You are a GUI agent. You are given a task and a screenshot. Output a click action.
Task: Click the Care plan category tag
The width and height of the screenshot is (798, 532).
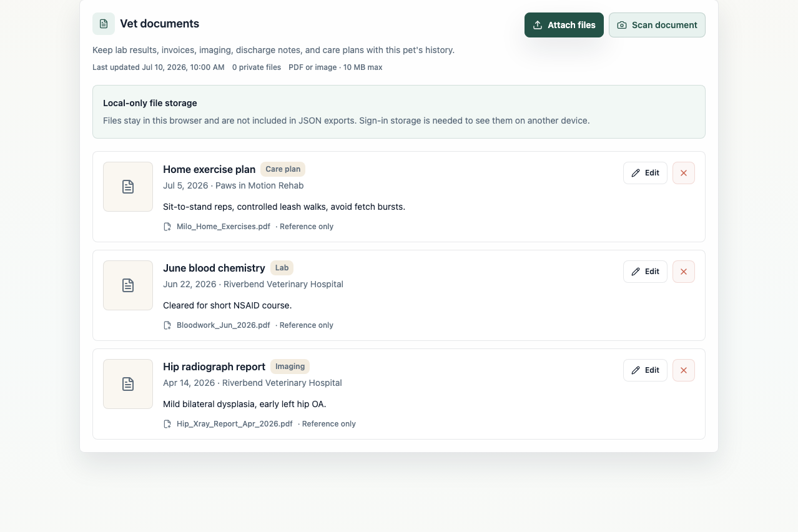(x=283, y=169)
